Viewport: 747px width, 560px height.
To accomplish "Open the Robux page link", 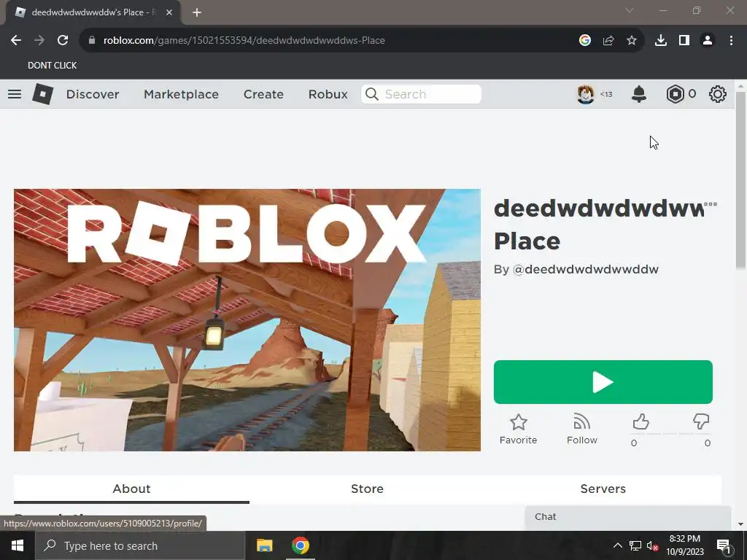I will (x=328, y=94).
